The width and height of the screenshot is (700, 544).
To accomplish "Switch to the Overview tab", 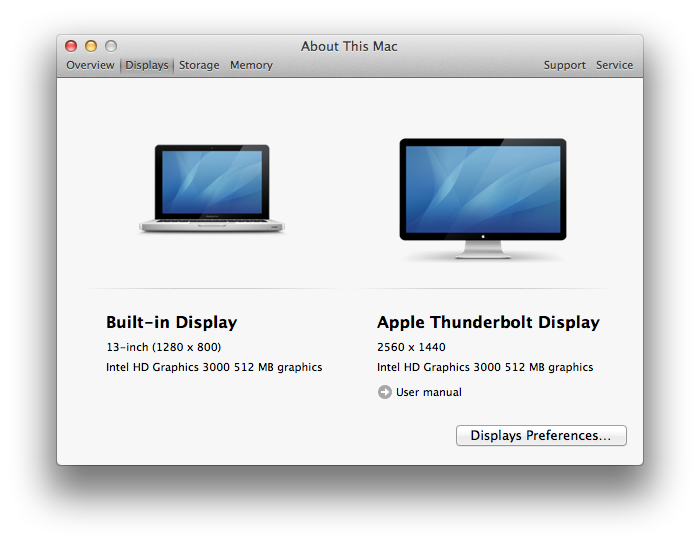I will coord(90,65).
